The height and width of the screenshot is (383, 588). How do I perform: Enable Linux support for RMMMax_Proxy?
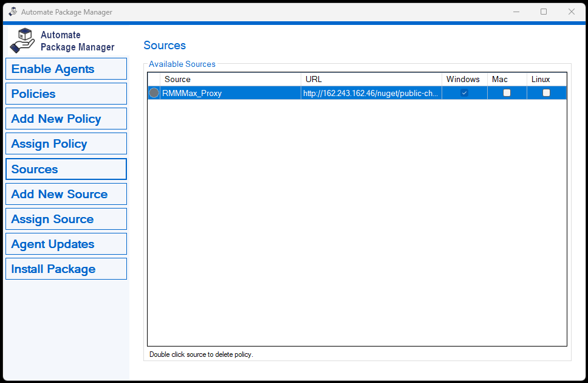(546, 92)
